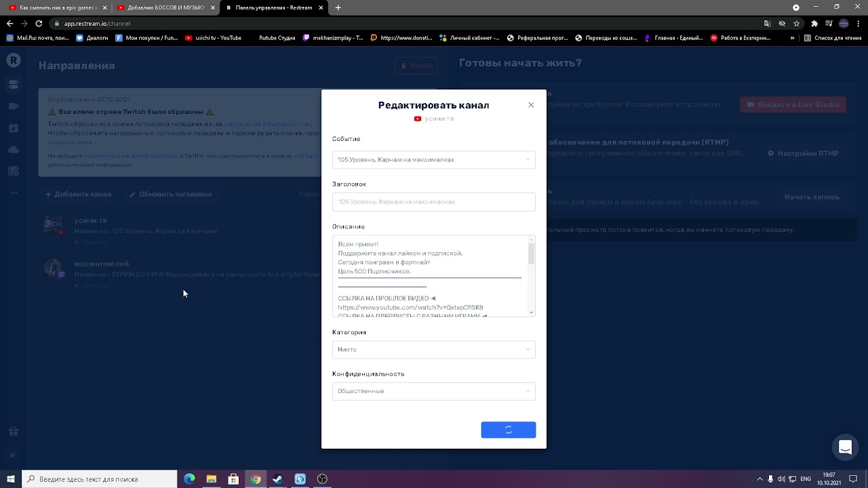Open the tab search dropdown arrow
Image resolution: width=868 pixels, height=488 pixels.
click(796, 7)
